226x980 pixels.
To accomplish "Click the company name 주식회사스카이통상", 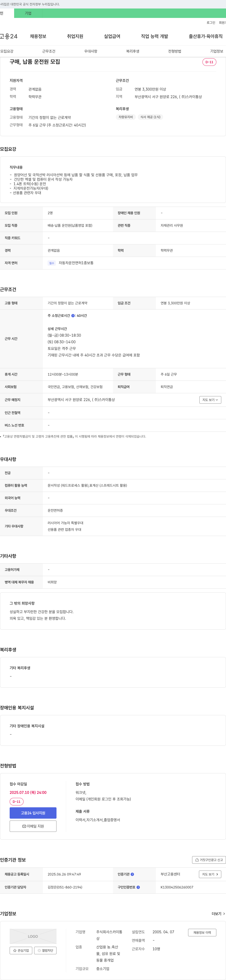I will 109,935.
